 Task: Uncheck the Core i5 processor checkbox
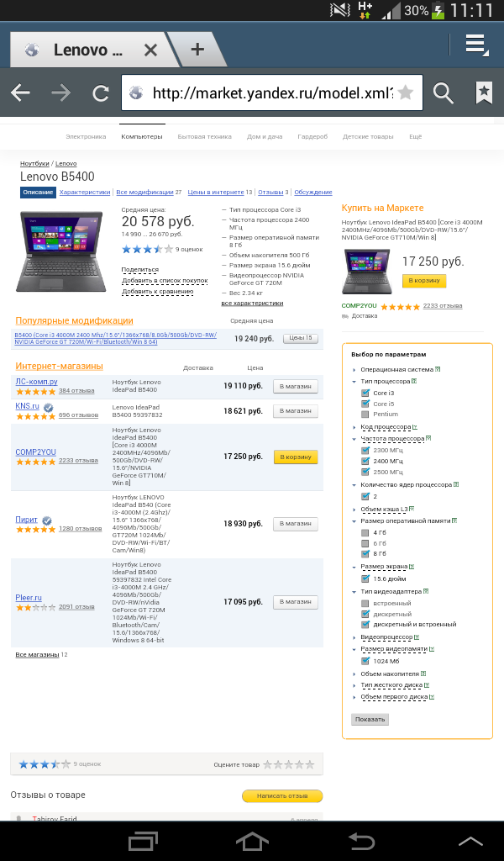click(x=365, y=404)
